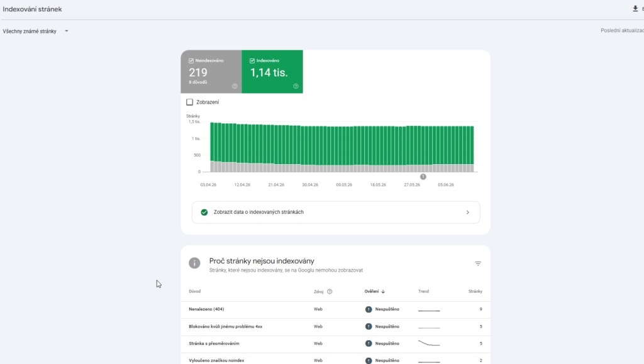Open the Nenalezeno (404) row
The width and height of the screenshot is (644, 364).
pyautogui.click(x=335, y=309)
